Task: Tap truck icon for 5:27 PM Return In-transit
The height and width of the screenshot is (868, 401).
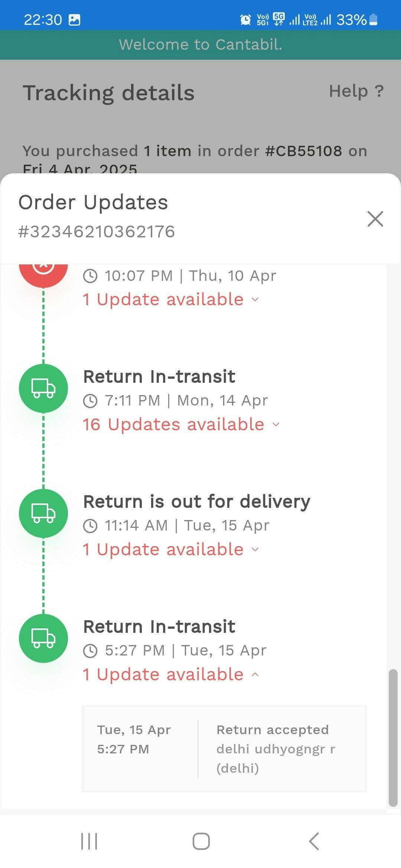Action: point(43,638)
